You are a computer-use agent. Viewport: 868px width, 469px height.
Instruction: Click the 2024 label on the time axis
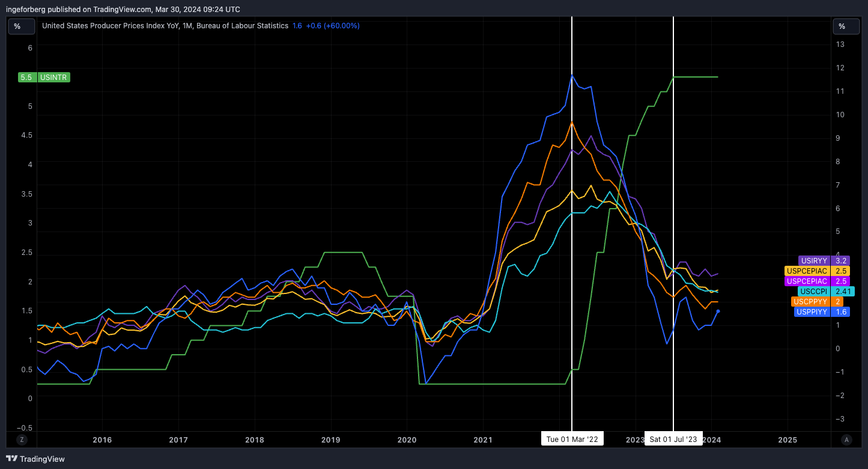point(712,440)
